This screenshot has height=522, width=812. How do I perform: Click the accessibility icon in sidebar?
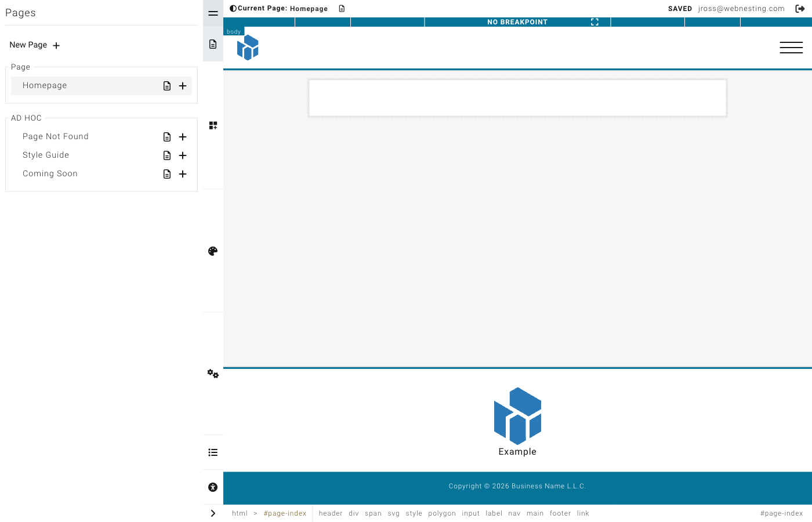point(213,487)
